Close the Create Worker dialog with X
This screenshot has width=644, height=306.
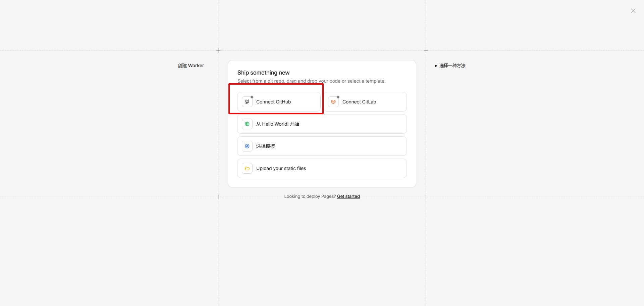(x=633, y=11)
